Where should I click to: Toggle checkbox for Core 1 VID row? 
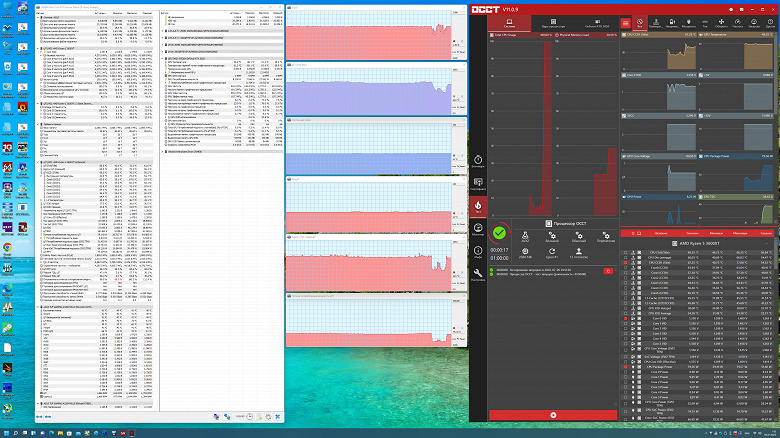click(x=626, y=324)
